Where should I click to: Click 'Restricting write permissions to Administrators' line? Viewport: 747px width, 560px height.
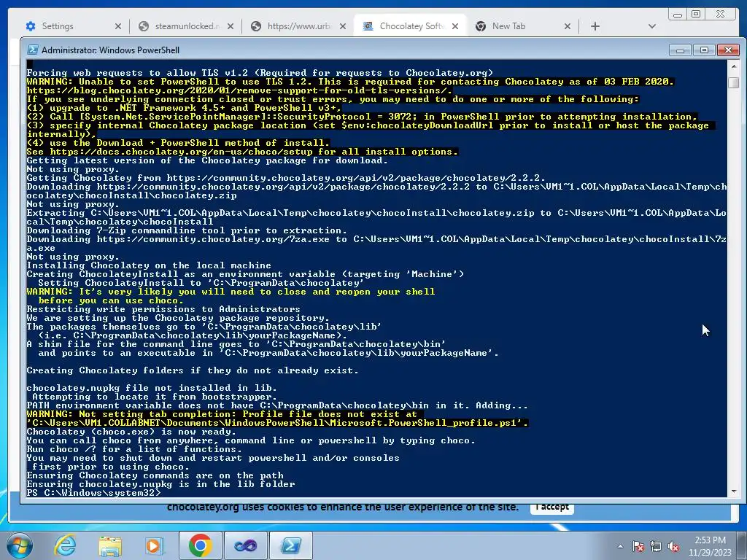163,309
